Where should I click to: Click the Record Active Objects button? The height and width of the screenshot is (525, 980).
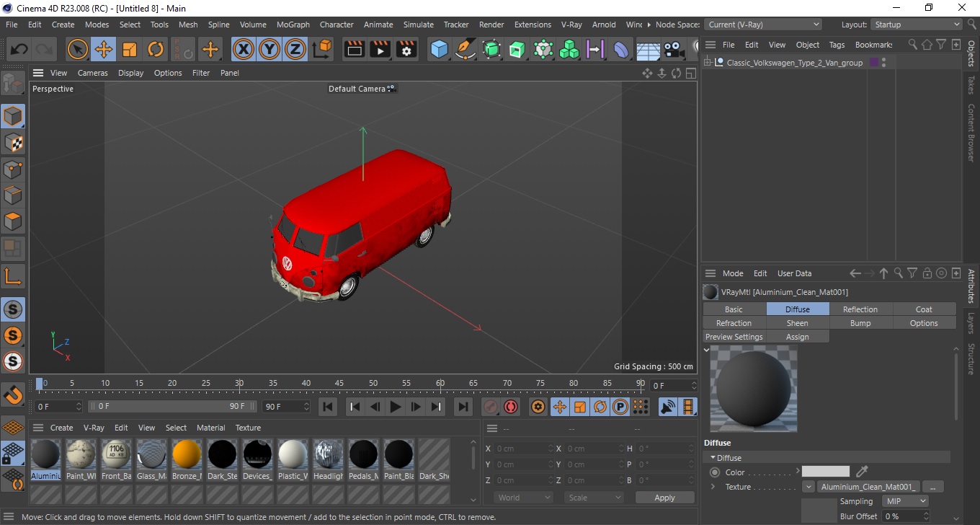click(x=491, y=407)
